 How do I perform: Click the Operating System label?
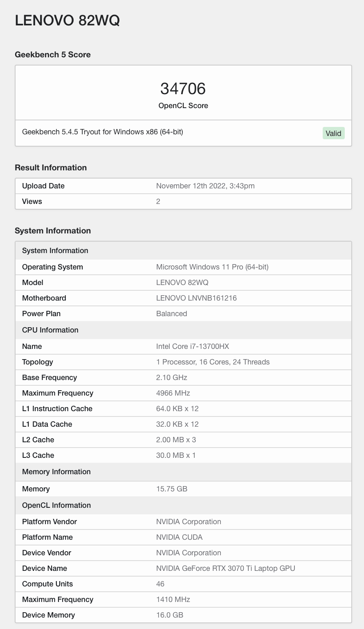pos(52,267)
